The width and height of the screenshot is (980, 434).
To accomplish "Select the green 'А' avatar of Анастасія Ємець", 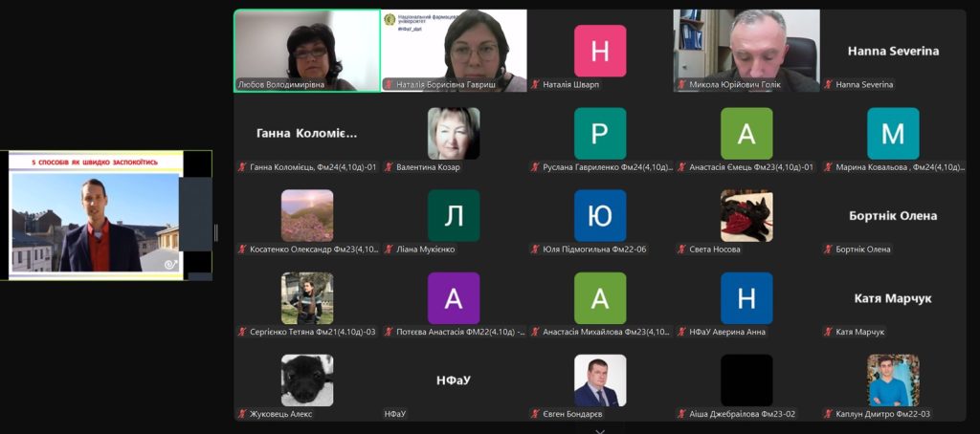I will (x=746, y=133).
